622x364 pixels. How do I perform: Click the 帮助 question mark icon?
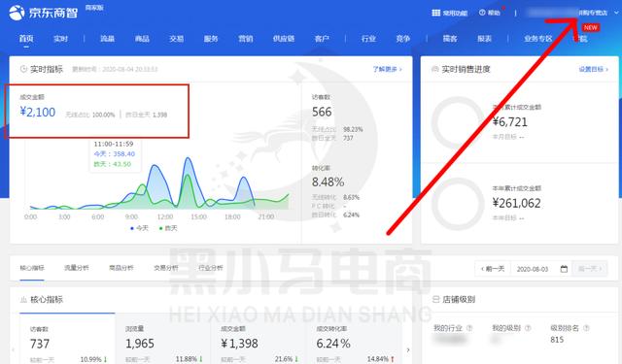coord(482,13)
